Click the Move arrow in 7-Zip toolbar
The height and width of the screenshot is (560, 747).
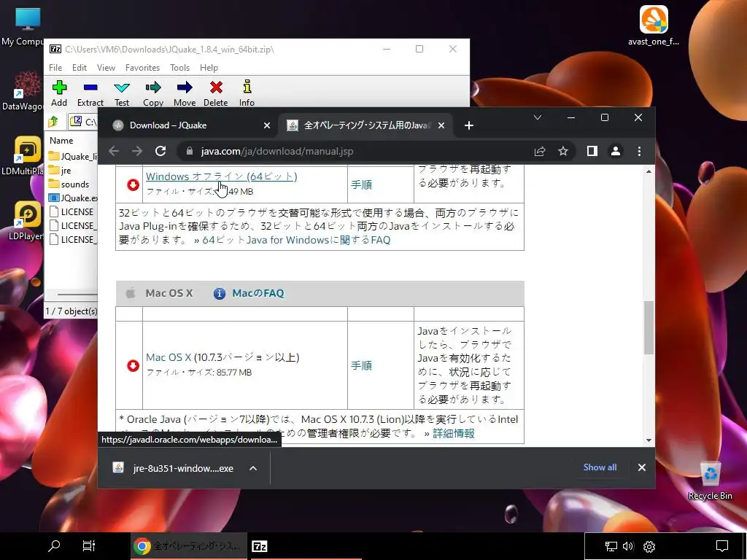pyautogui.click(x=185, y=93)
